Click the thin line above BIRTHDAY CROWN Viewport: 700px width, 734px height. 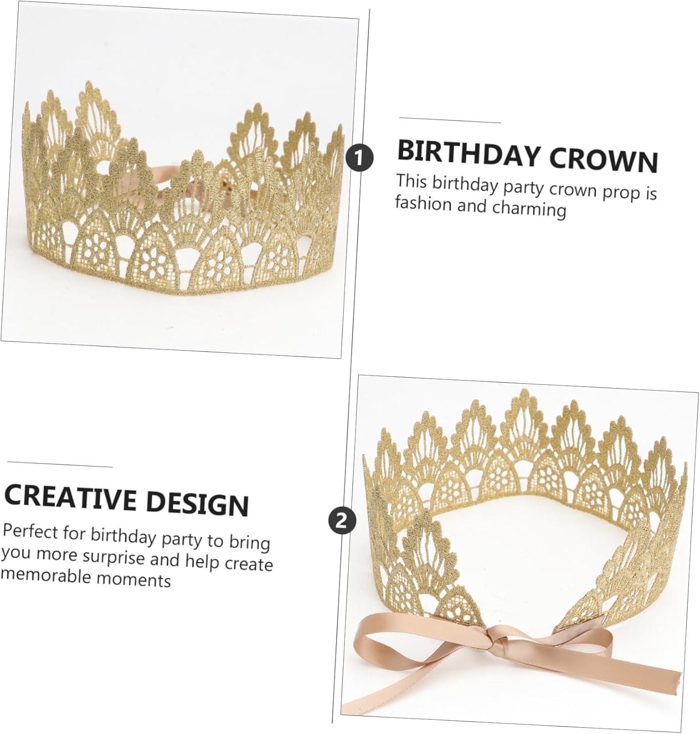[450, 120]
